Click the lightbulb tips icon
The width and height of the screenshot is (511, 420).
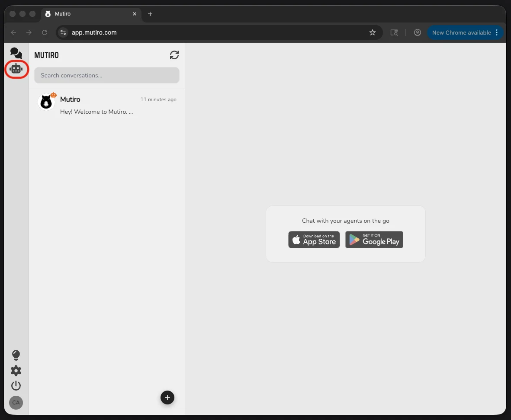click(x=16, y=355)
